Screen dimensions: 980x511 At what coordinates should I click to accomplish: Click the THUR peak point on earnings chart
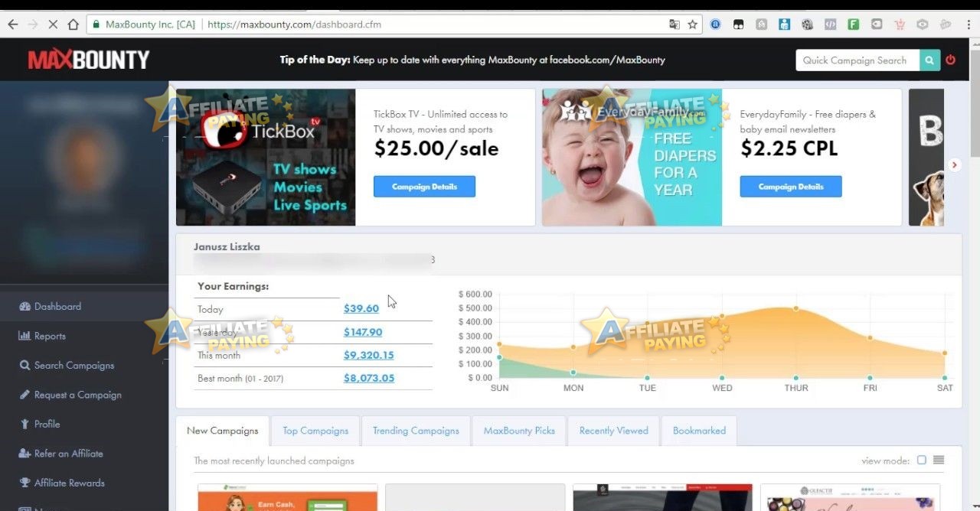pos(796,308)
